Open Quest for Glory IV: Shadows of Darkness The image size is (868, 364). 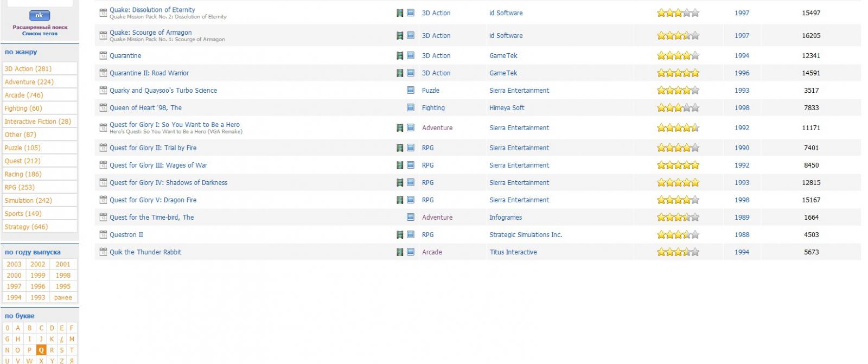click(x=168, y=183)
